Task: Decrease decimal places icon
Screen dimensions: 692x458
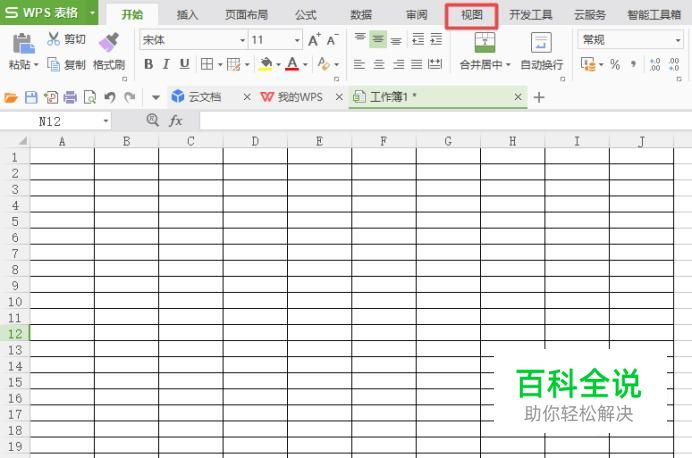Action: (674, 64)
